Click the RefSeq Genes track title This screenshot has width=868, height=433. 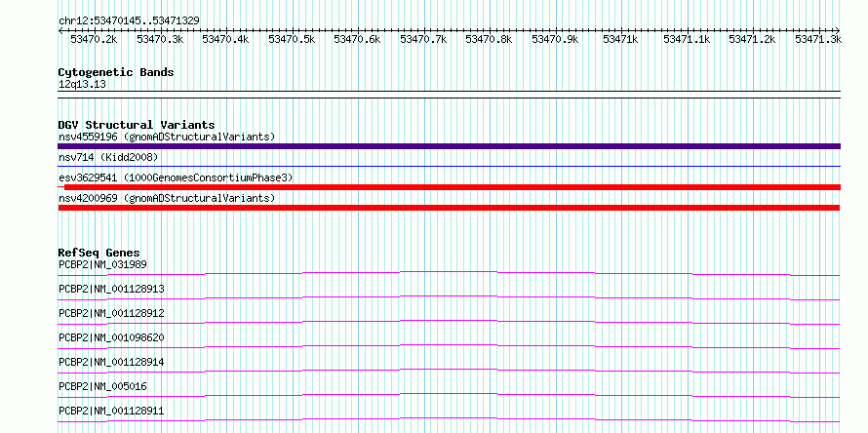[99, 253]
